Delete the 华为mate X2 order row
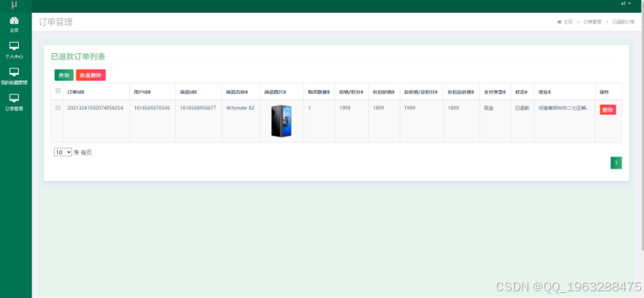Image resolution: width=644 pixels, height=298 pixels. click(x=608, y=110)
